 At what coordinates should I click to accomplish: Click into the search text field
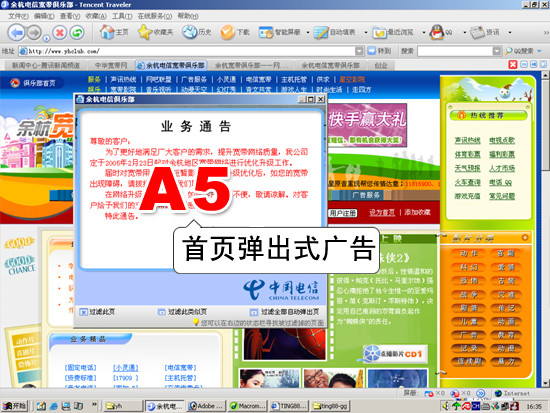pos(455,51)
